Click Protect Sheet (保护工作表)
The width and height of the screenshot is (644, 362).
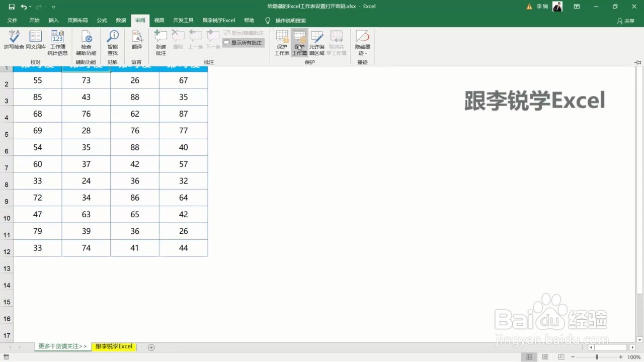pos(282,43)
